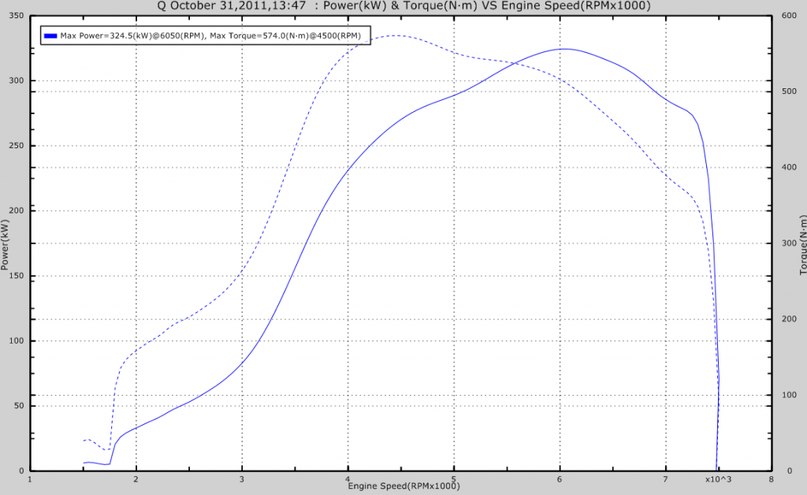Click the x10^3 multiplier label
This screenshot has height=495, width=807.
click(x=719, y=481)
